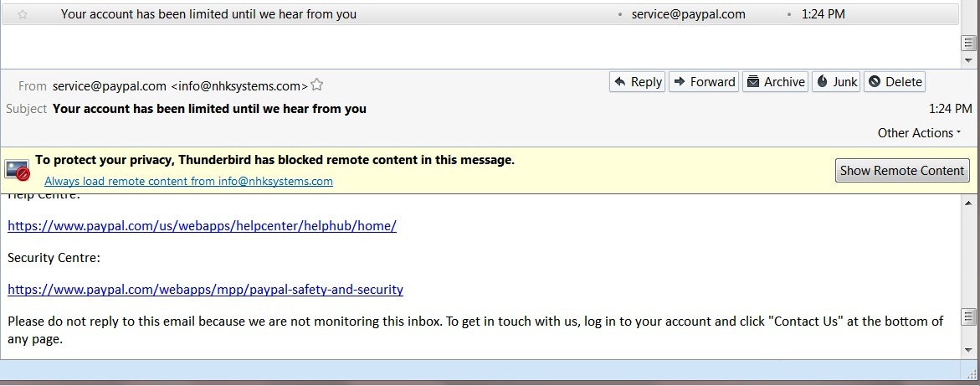The width and height of the screenshot is (980, 386).
Task: Archive the open email
Action: click(776, 81)
